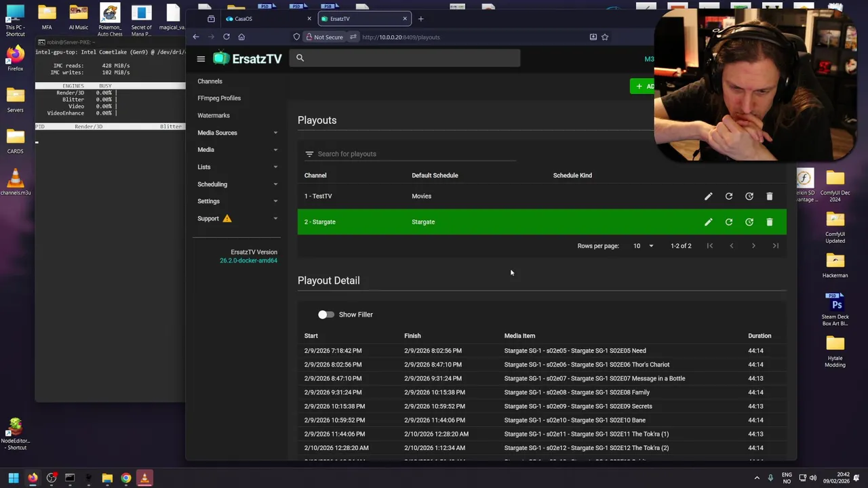Edit the 1 - TestTV playout
Image resolution: width=868 pixels, height=488 pixels.
708,197
